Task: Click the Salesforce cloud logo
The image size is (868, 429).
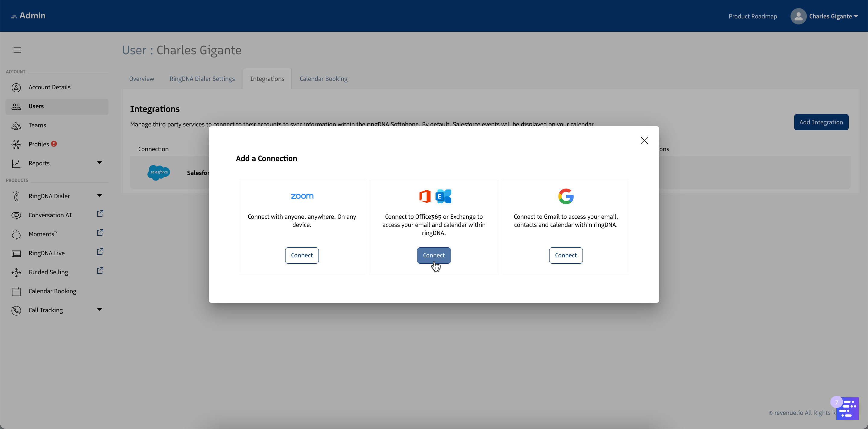Action: point(159,173)
